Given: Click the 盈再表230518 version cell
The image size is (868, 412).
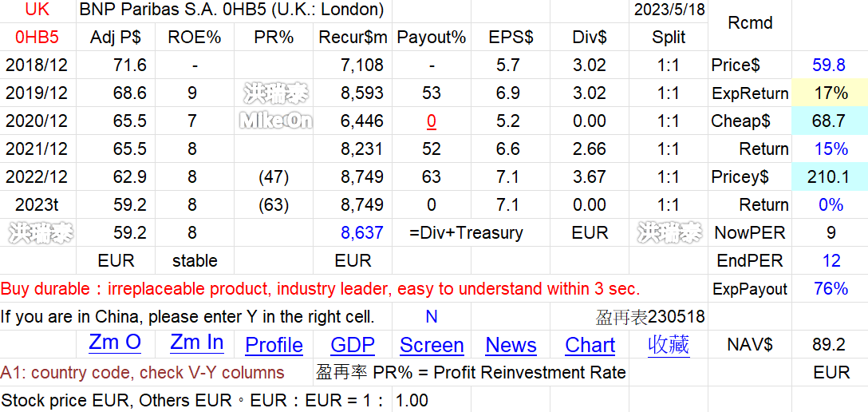Looking at the screenshot, I should click(x=650, y=316).
